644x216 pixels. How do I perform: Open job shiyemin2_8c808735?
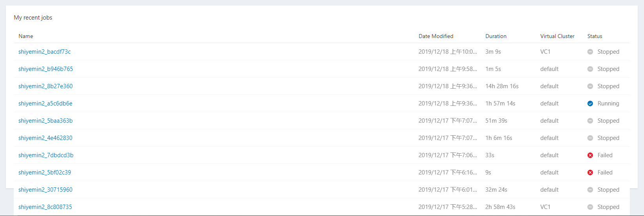click(45, 207)
